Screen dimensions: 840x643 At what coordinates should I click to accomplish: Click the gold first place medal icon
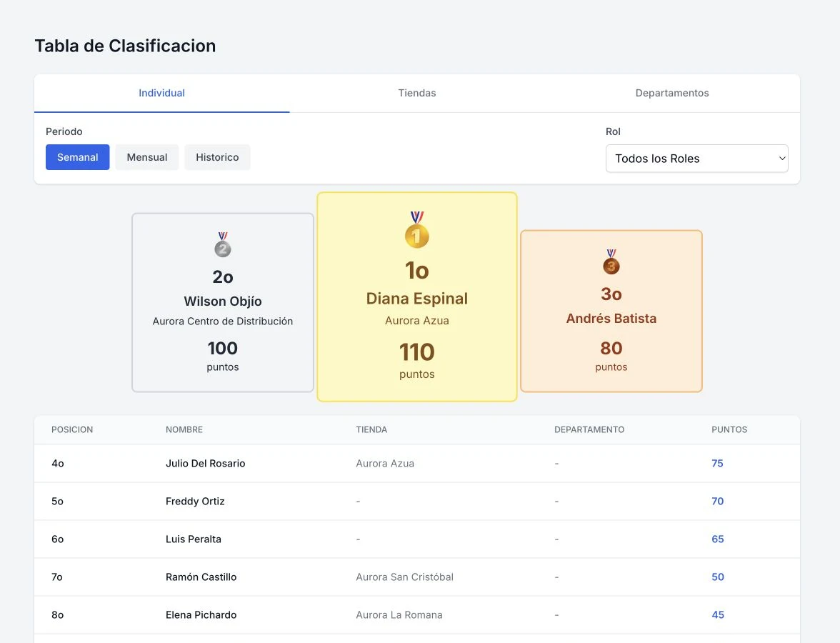pos(417,229)
